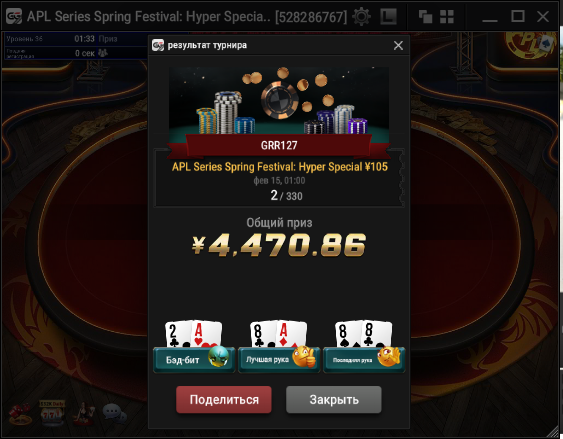563x439 pixels.
Task: Click the poker chips banner image
Action: click(279, 101)
